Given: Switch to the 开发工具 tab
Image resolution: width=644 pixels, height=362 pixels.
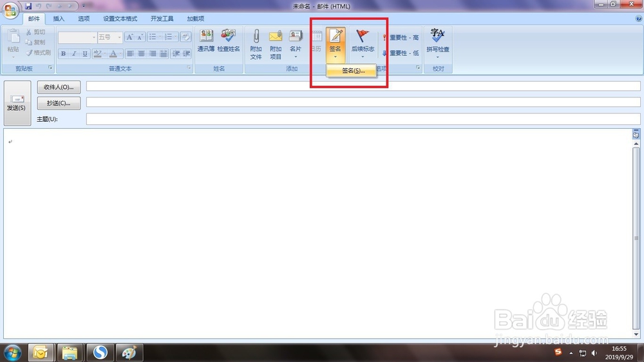Looking at the screenshot, I should point(162,19).
